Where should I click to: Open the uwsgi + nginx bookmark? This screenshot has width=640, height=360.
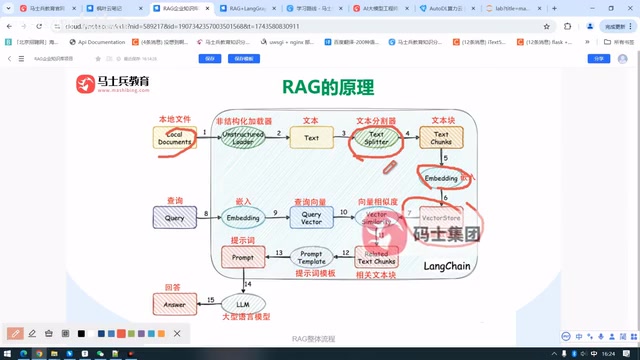point(287,42)
